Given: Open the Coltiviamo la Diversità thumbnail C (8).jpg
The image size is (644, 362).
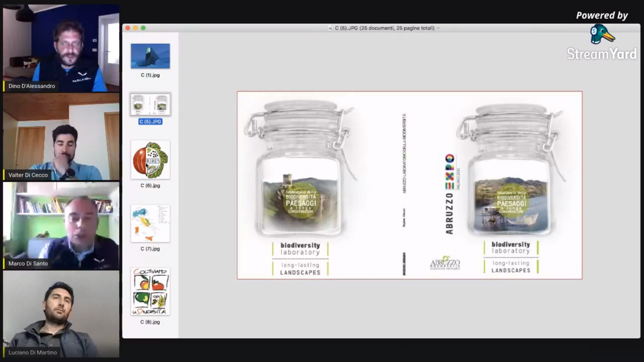Looking at the screenshot, I should pos(150,292).
